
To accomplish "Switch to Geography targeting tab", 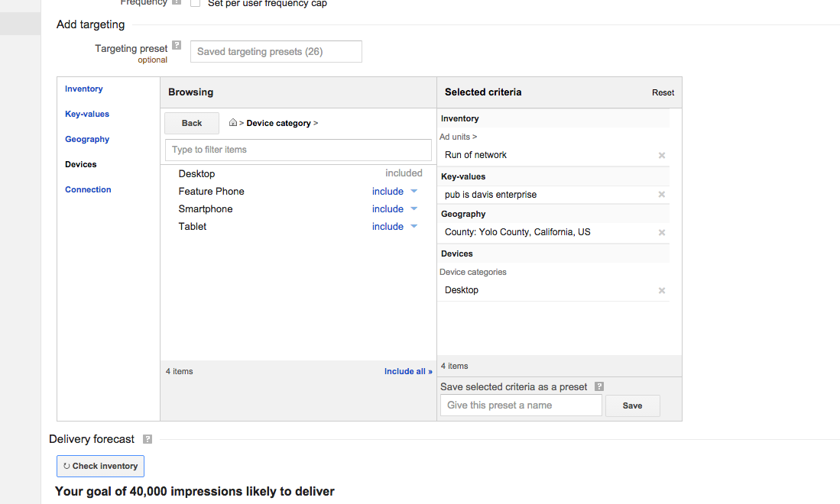I will coord(87,140).
